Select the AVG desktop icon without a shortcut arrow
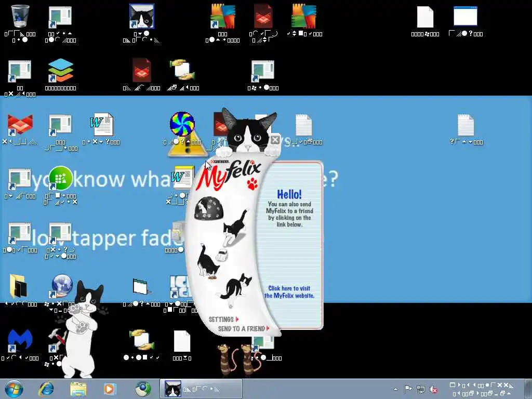The image size is (532, 399). [303, 16]
